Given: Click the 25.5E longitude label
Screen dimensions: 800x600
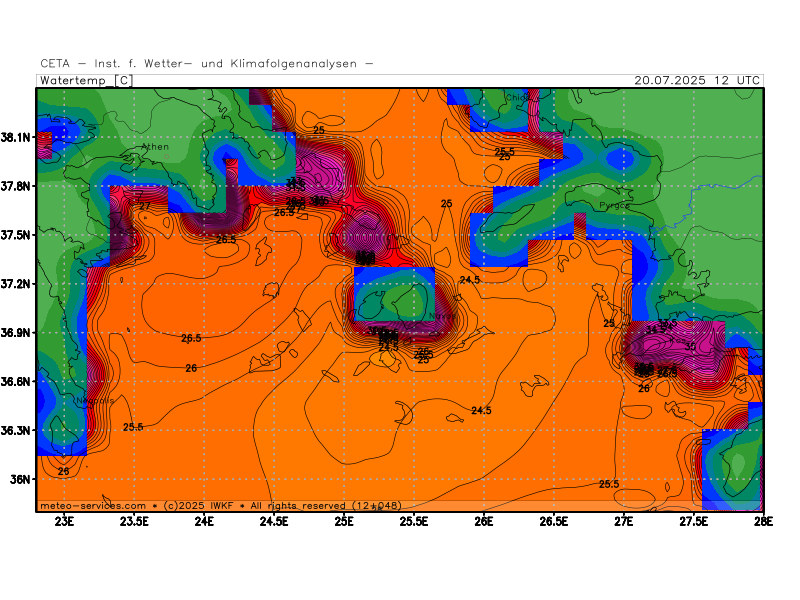Looking at the screenshot, I should [414, 521].
